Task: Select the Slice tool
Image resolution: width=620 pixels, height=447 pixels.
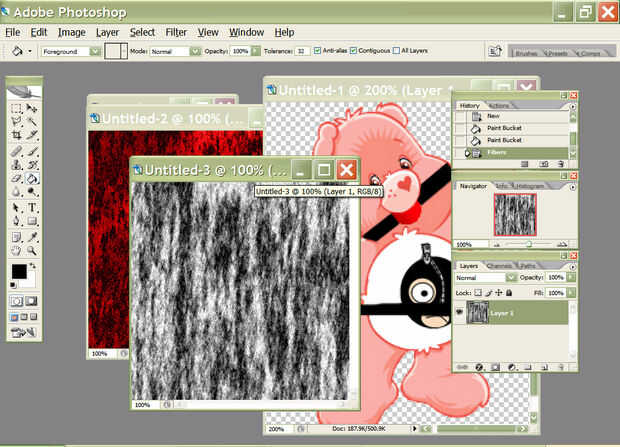Action: (32, 135)
